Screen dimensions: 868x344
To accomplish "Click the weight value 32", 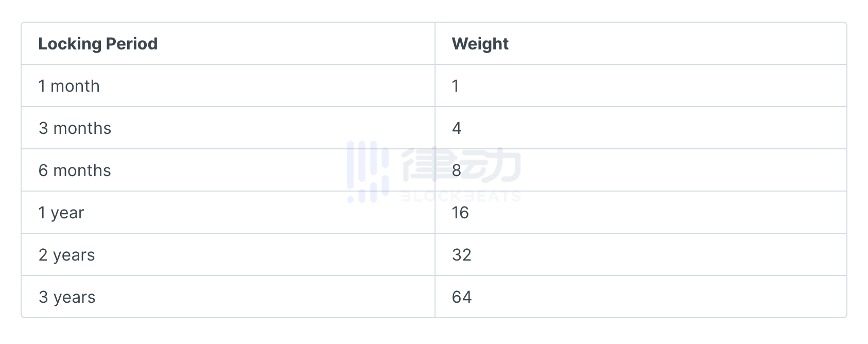I will tap(462, 255).
